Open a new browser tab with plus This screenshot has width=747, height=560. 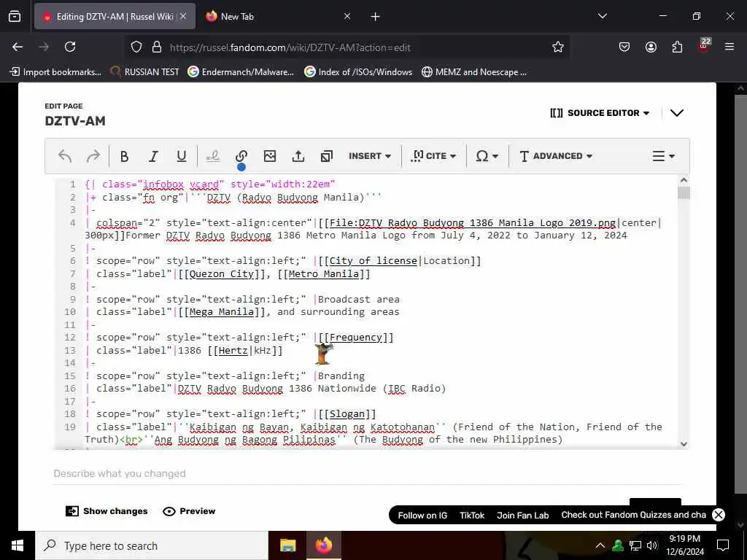click(x=376, y=17)
